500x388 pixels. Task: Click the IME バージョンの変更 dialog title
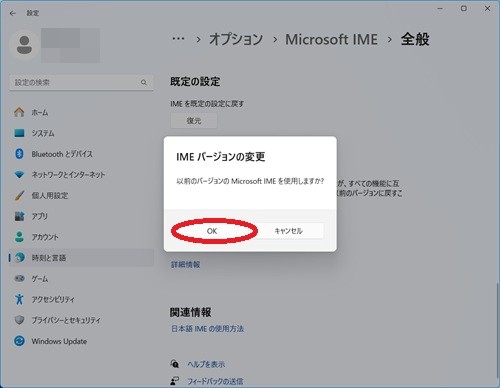(x=221, y=157)
